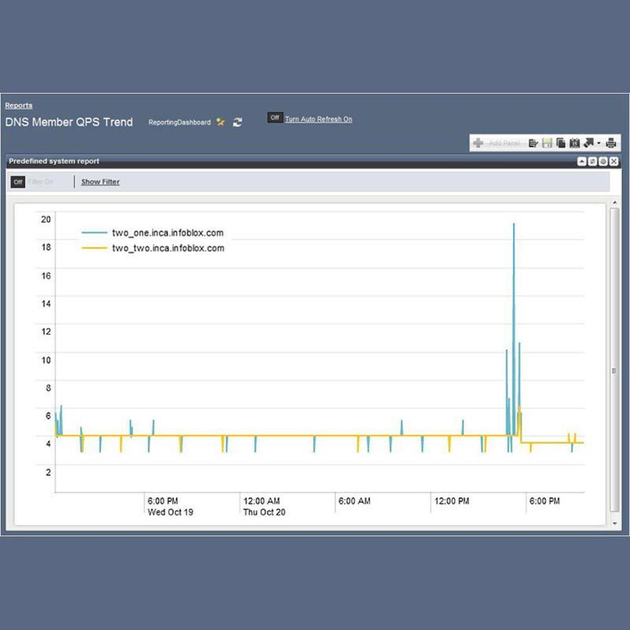
Task: Open the edit report icon in toolbar
Action: pos(533,143)
